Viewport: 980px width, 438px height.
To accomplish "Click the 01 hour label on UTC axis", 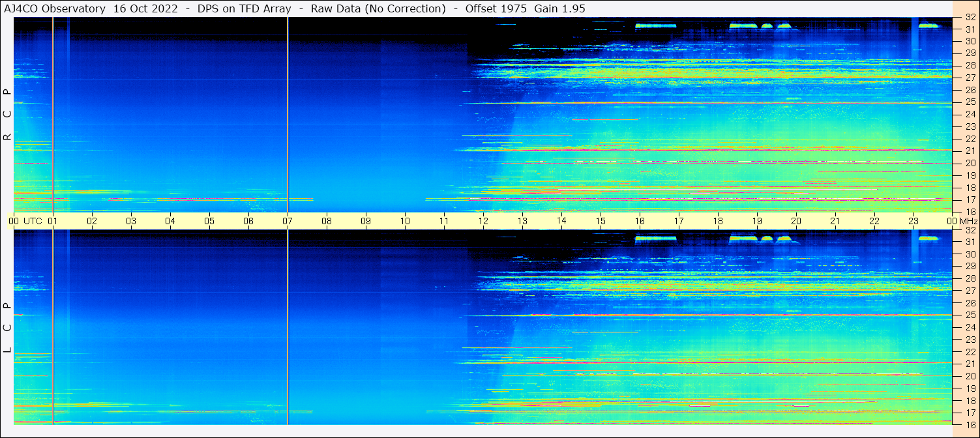I will pyautogui.click(x=53, y=221).
